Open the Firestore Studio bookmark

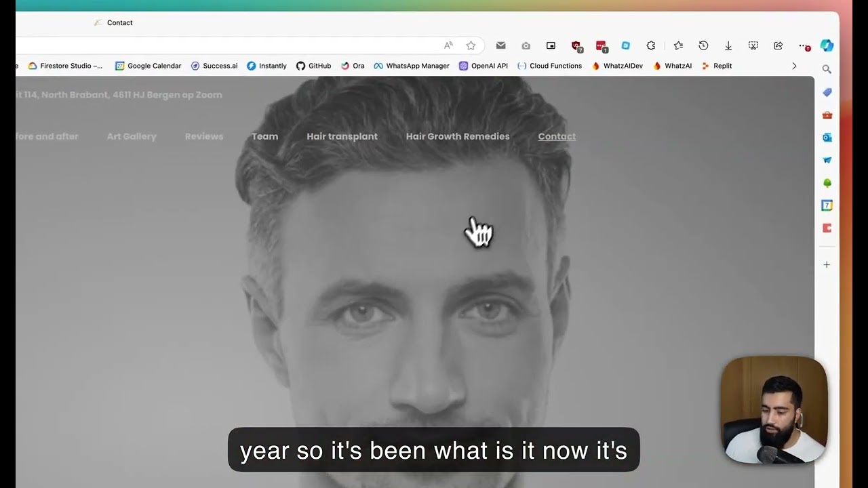[65, 66]
